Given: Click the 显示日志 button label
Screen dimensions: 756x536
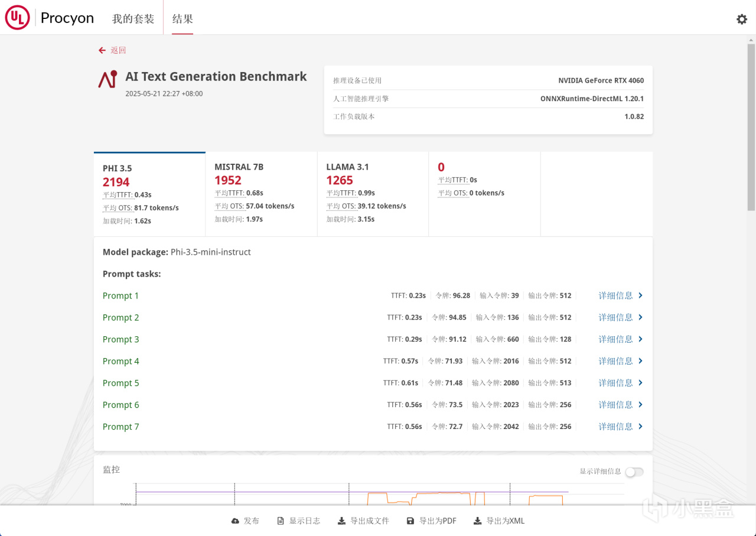Looking at the screenshot, I should tap(304, 521).
